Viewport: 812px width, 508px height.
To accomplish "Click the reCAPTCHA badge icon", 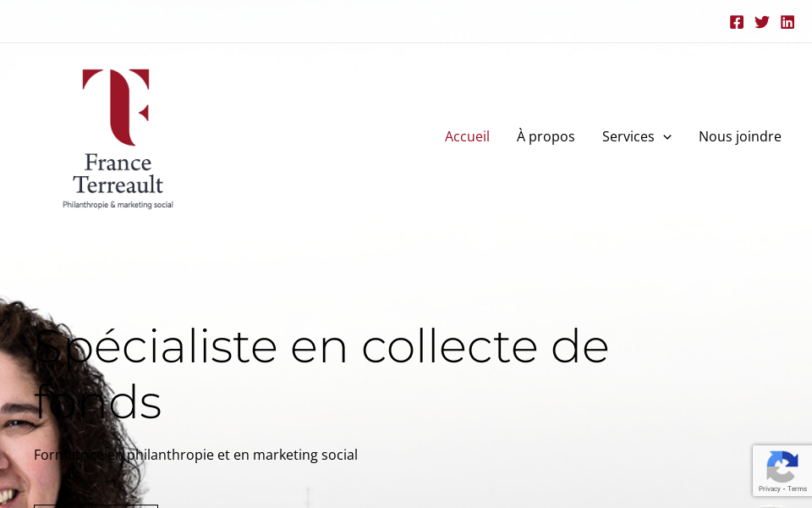I will 782,466.
